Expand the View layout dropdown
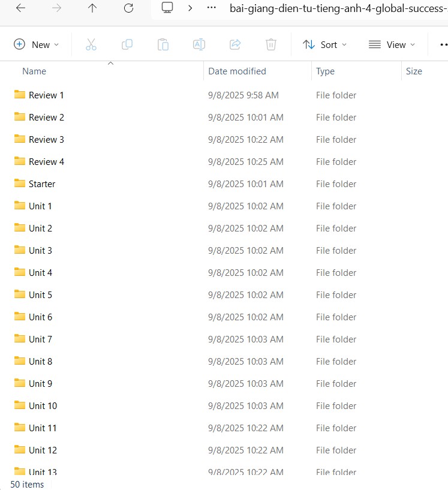Viewport: 448px width, 490px height. point(392,44)
